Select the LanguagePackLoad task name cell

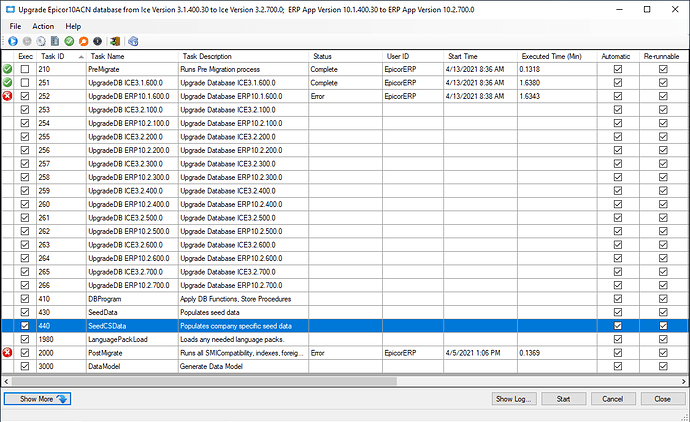point(132,339)
